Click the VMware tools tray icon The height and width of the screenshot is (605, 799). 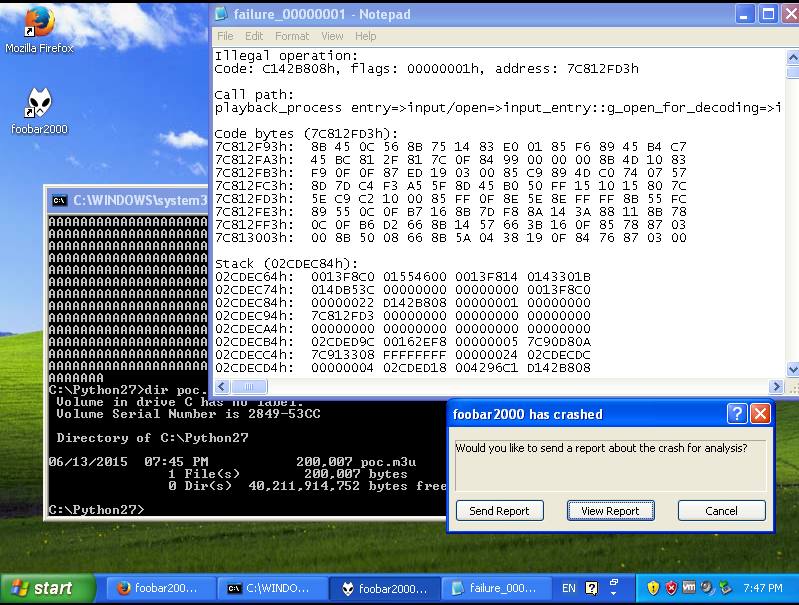click(x=688, y=587)
